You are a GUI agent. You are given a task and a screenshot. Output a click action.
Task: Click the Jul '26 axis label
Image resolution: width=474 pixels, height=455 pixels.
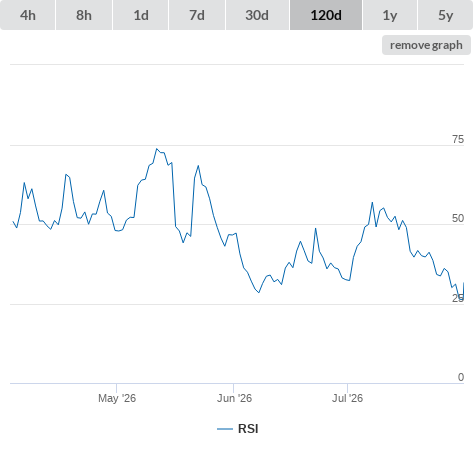(x=347, y=398)
